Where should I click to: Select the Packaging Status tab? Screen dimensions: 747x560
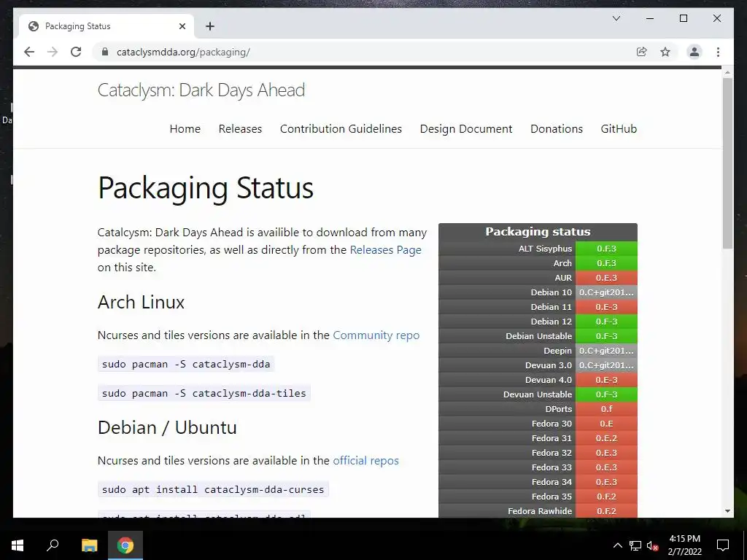point(107,26)
